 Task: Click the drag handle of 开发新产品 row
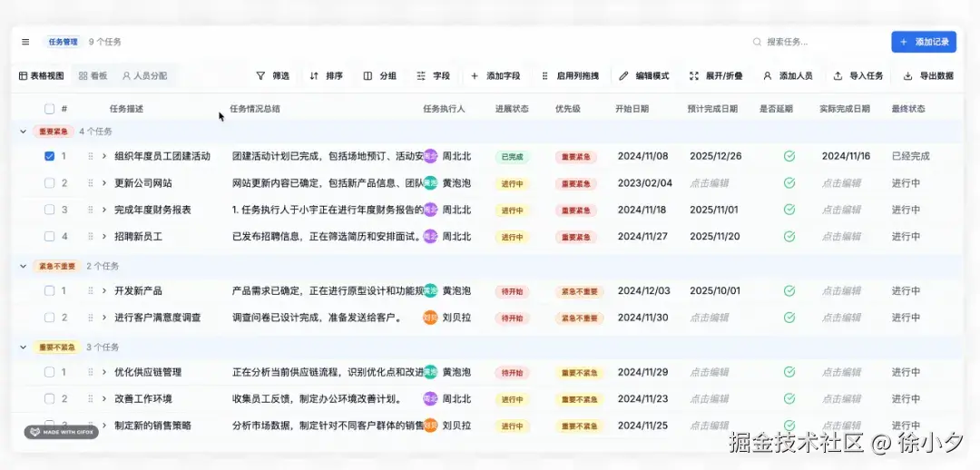(91, 290)
